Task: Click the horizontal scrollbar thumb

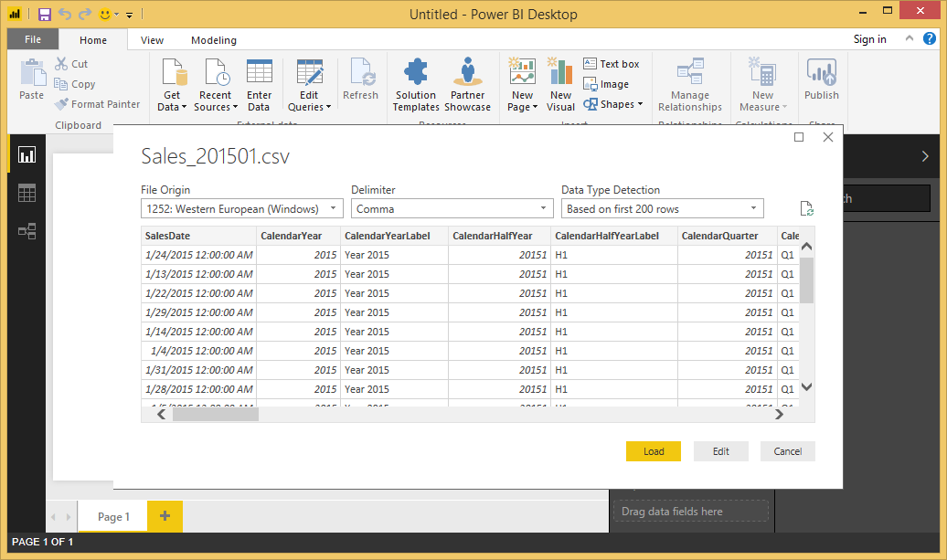Action: tap(216, 415)
